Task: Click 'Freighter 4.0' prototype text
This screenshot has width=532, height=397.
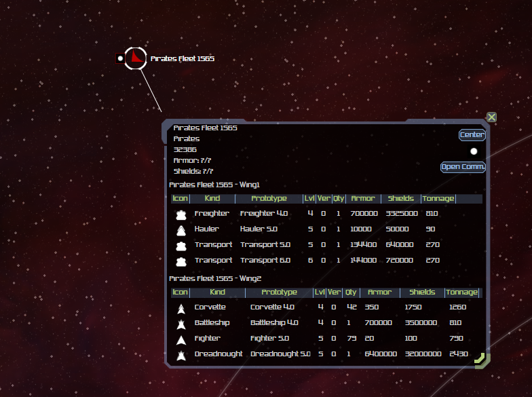Action: click(x=263, y=213)
